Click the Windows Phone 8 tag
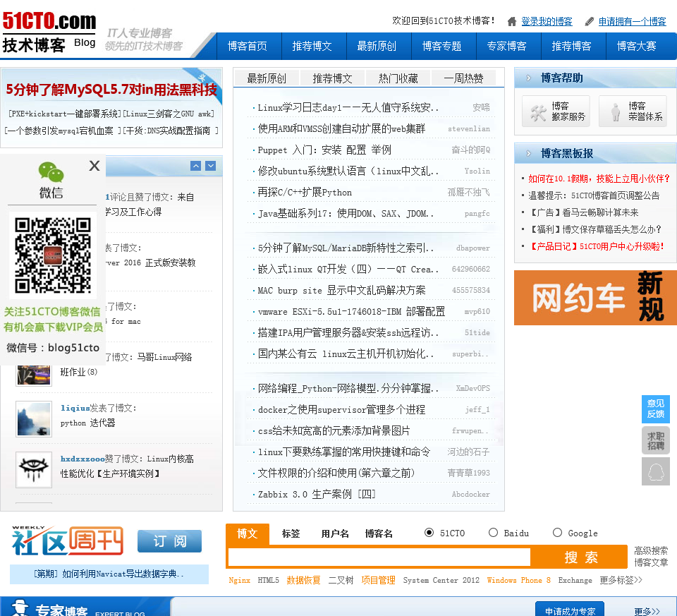Screen dimensions: 677x616 point(518,580)
